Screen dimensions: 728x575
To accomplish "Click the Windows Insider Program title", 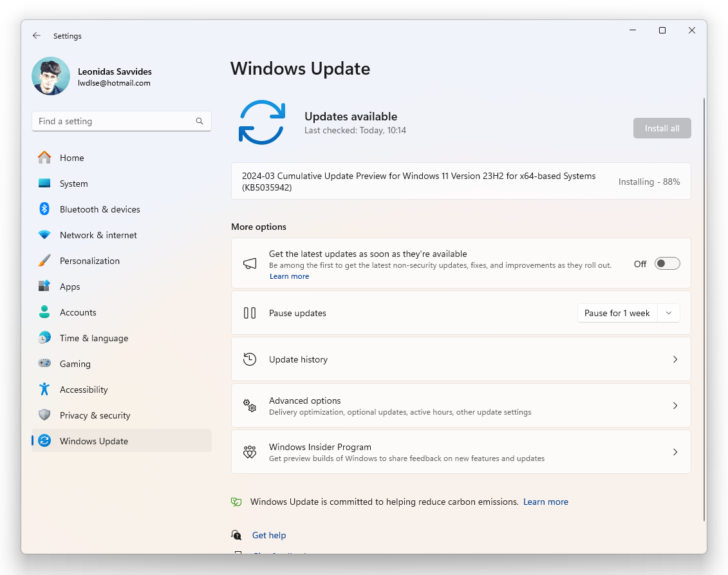I will [320, 447].
